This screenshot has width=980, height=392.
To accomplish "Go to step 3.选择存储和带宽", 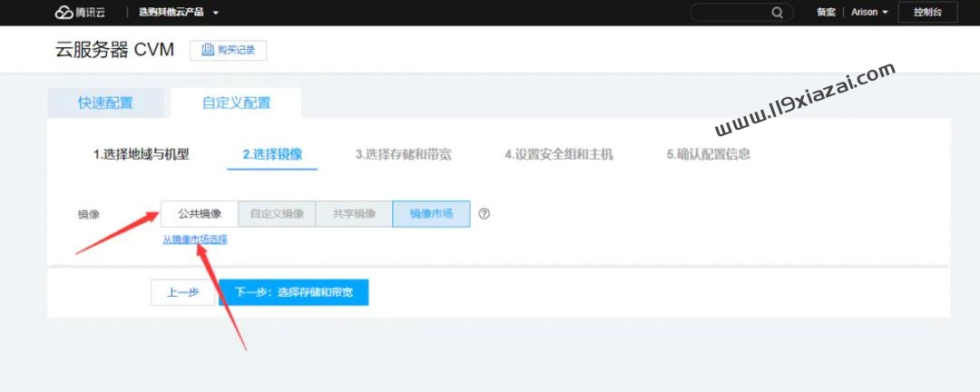I will (x=404, y=154).
